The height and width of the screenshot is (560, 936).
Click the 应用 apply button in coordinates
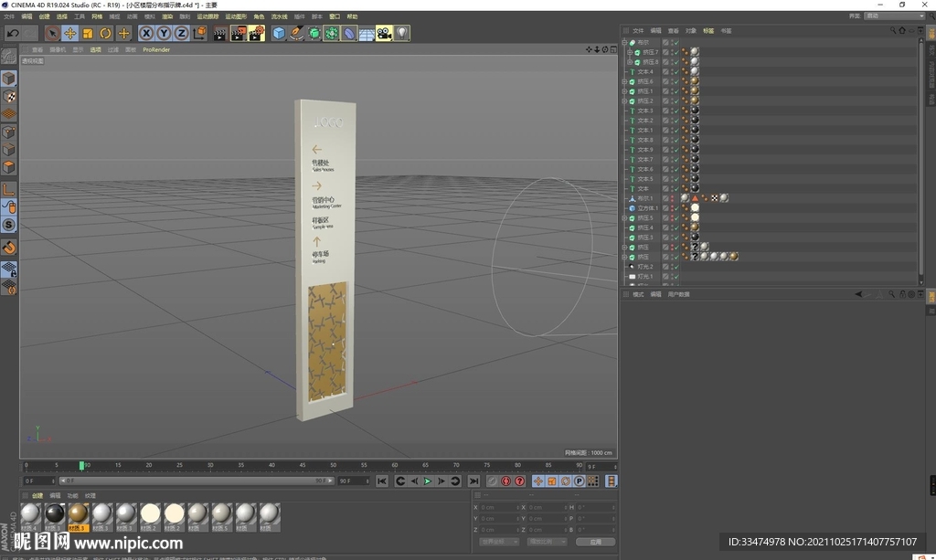[595, 542]
